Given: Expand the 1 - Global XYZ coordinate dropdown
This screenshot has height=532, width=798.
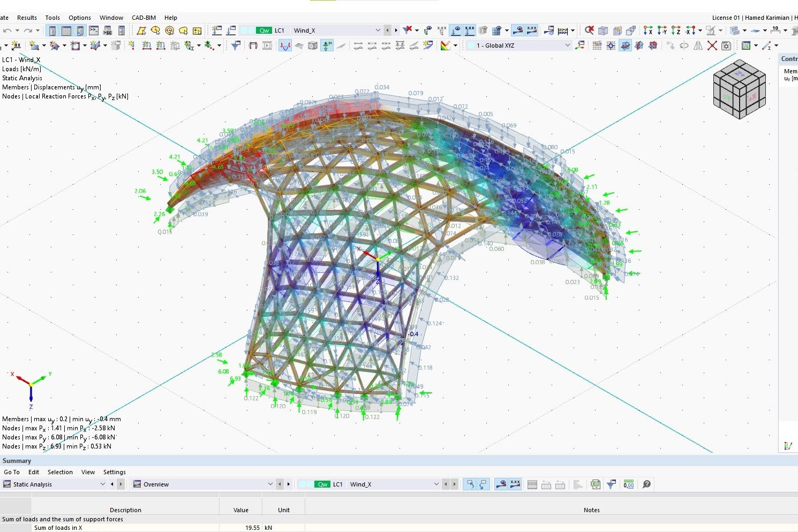Looking at the screenshot, I should [x=567, y=45].
